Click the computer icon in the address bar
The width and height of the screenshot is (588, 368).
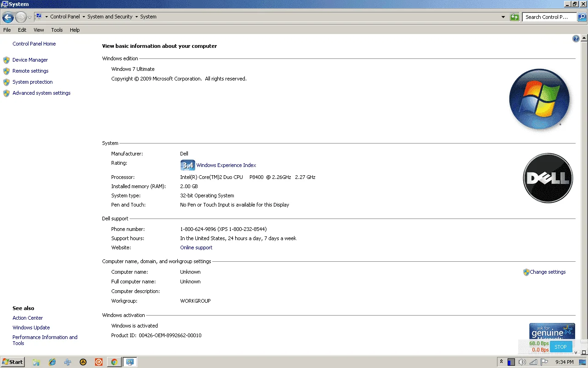[x=39, y=17]
